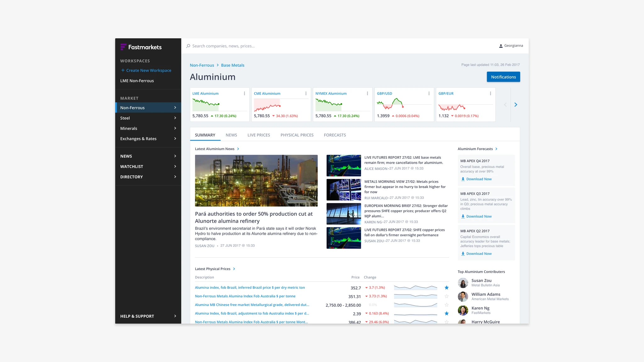Expand the Minerals sidebar section

[x=175, y=128]
